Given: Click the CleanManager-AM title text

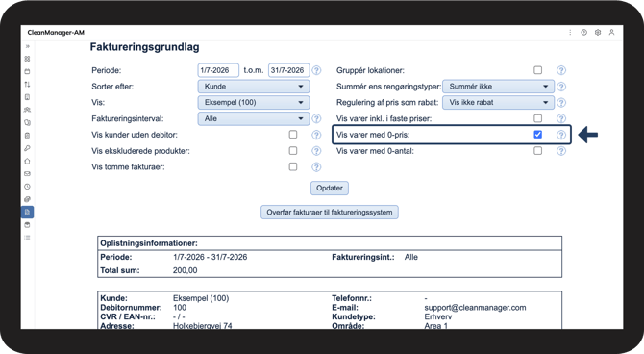Looking at the screenshot, I should point(56,32).
